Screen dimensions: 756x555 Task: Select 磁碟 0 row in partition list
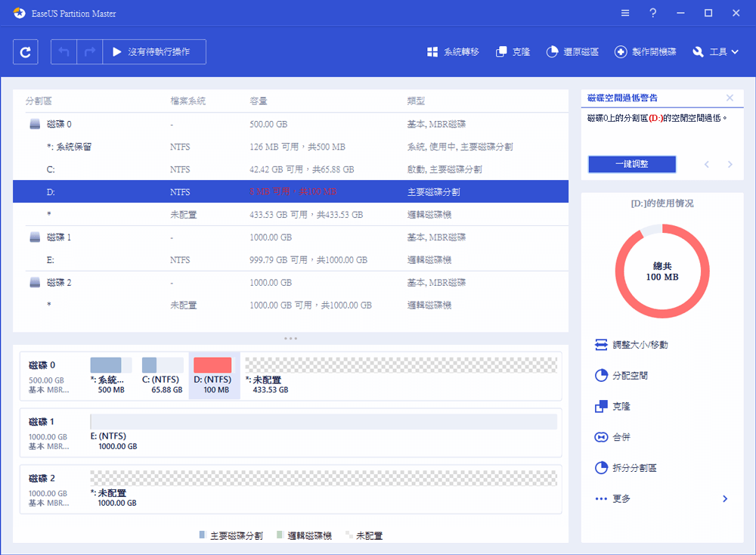290,124
